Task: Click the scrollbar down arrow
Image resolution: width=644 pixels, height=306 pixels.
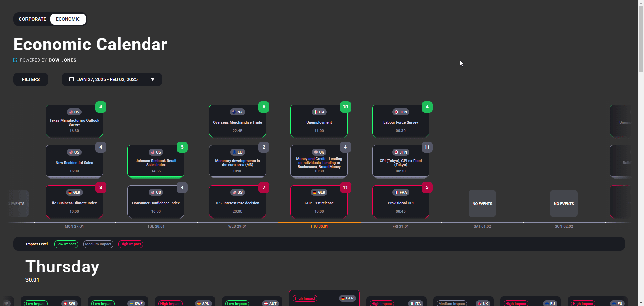Action: [641, 303]
